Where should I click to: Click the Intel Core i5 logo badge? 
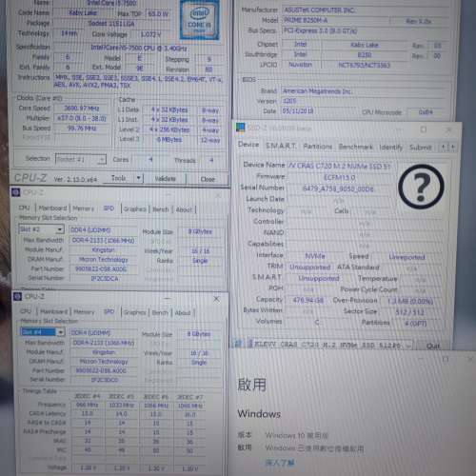coord(200,20)
